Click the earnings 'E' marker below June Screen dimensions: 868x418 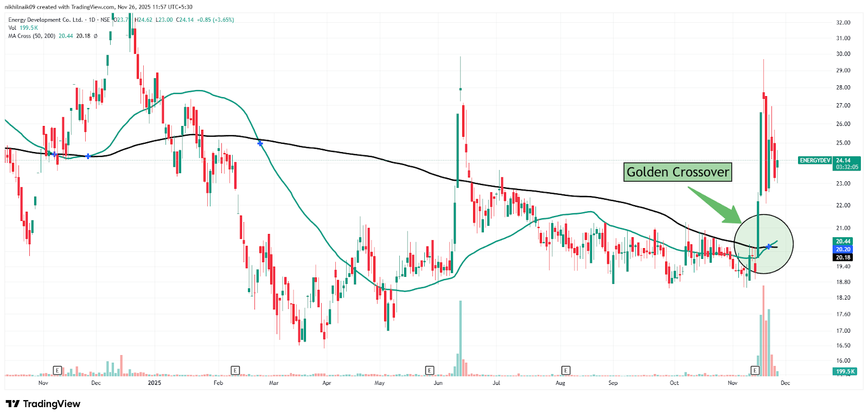pos(429,370)
